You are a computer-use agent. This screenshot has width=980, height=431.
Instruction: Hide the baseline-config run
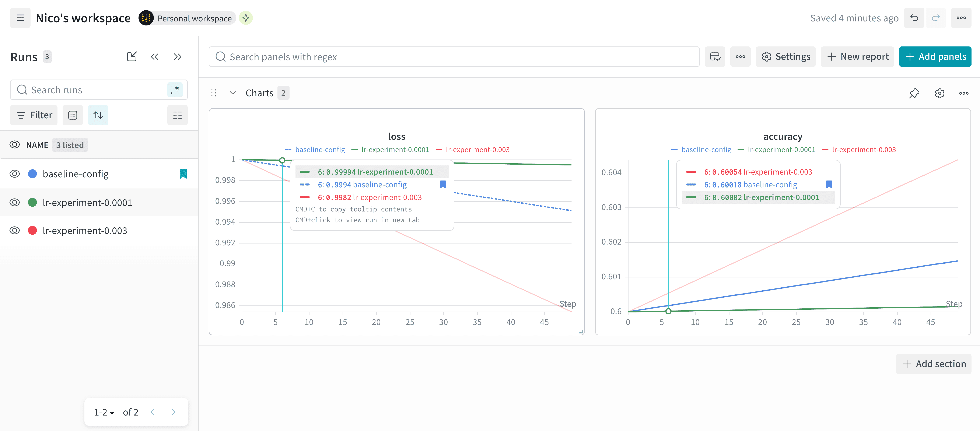point(14,174)
